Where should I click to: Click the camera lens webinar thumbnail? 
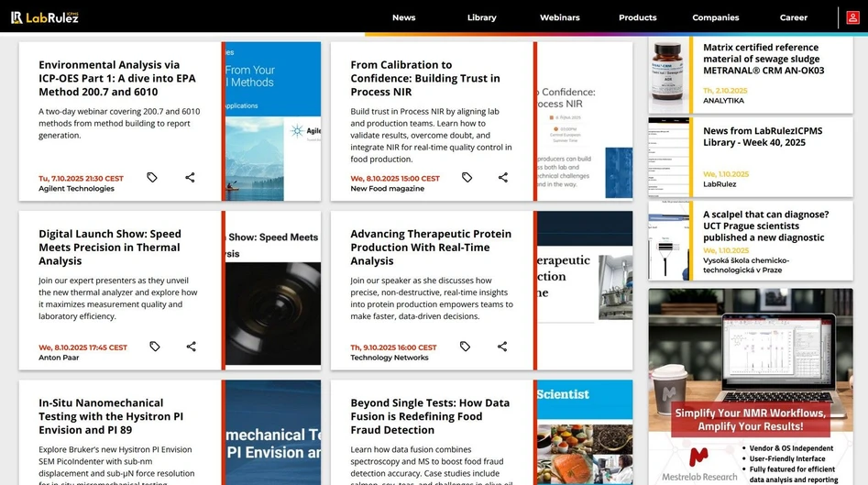(273, 290)
